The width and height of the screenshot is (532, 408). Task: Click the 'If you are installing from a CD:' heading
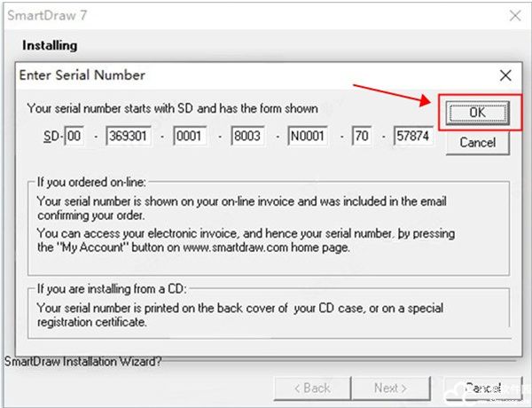pos(112,289)
